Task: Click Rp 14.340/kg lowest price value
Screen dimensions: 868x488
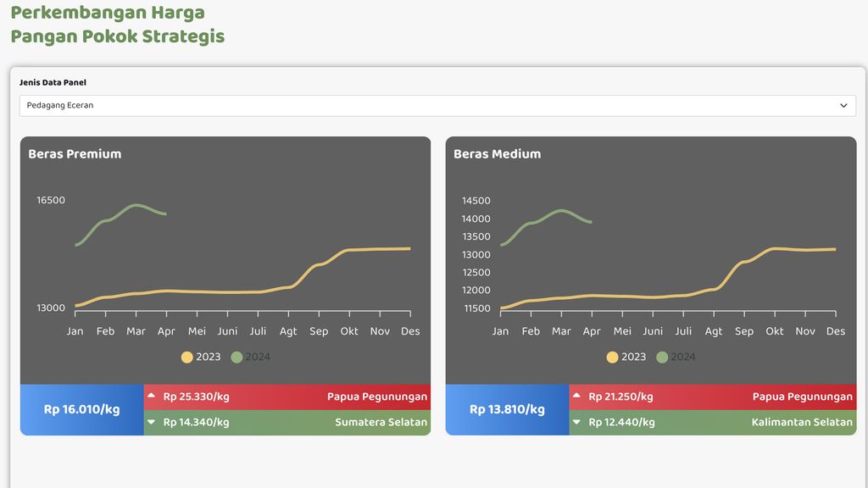Action: tap(196, 422)
